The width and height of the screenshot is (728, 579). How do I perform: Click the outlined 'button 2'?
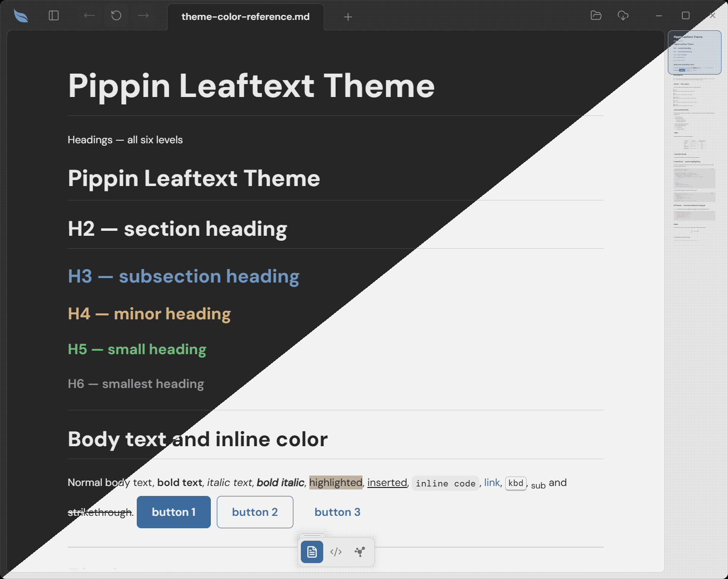255,512
